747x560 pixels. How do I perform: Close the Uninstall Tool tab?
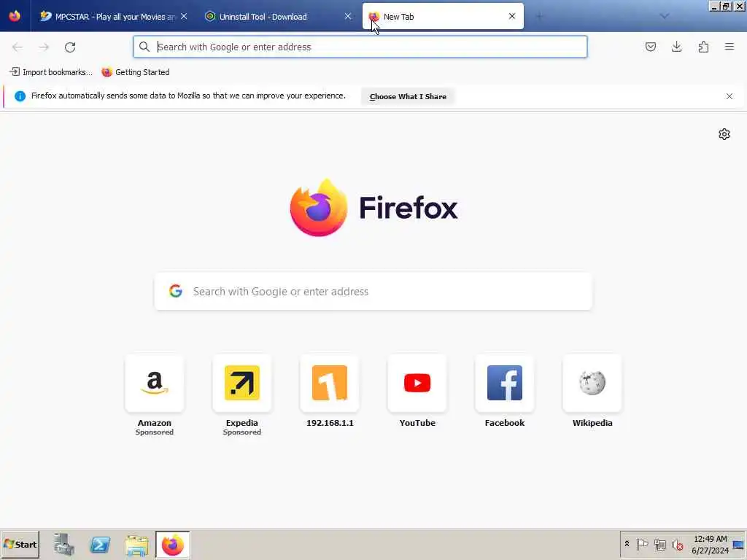[x=348, y=17]
